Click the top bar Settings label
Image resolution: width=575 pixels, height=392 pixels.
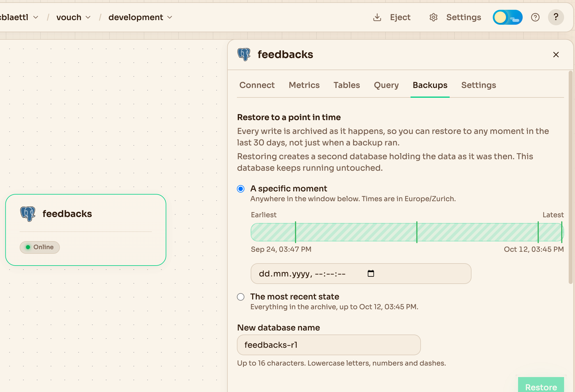463,17
